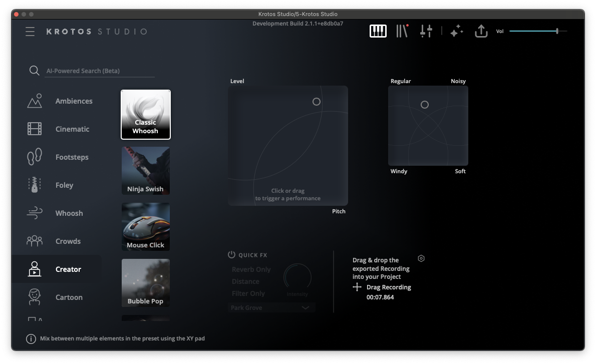This screenshot has width=596, height=364.
Task: Select the Distance FX option
Action: tap(245, 281)
